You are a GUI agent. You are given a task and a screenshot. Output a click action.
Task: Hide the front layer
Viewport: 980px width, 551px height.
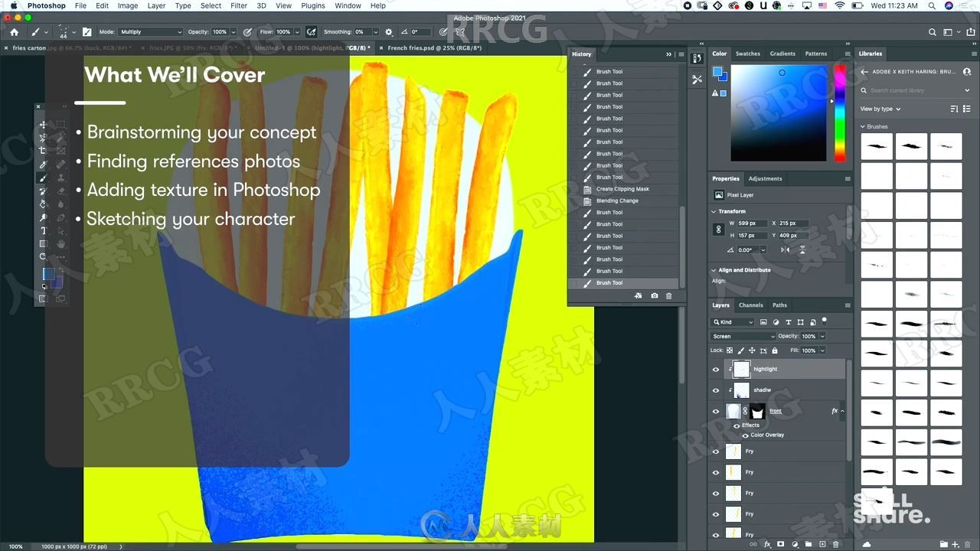[x=716, y=411]
